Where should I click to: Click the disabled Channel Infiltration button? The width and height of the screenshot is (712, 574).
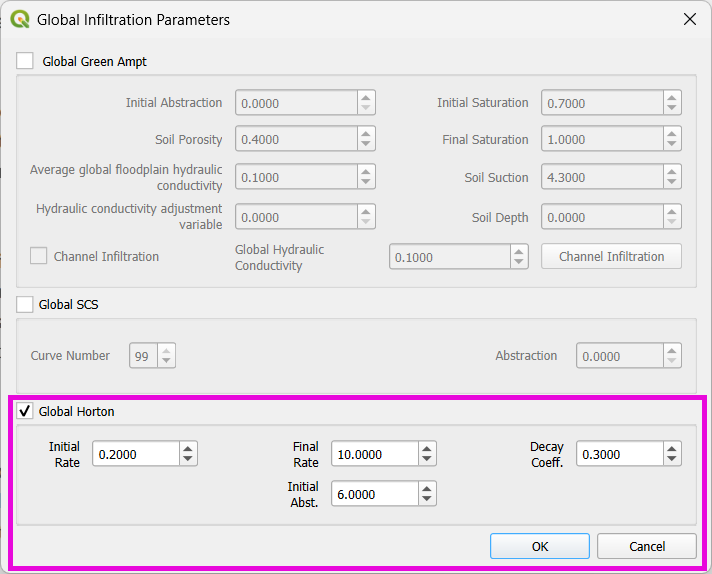tap(611, 257)
